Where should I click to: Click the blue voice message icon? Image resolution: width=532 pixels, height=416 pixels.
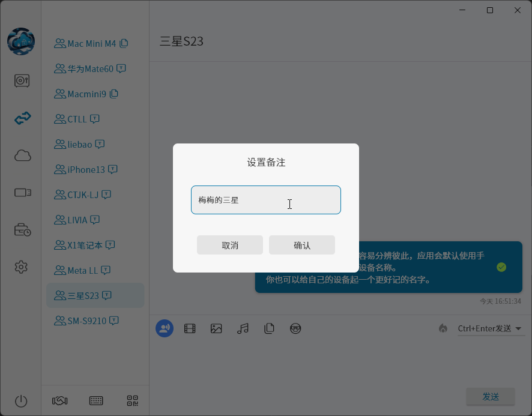164,328
